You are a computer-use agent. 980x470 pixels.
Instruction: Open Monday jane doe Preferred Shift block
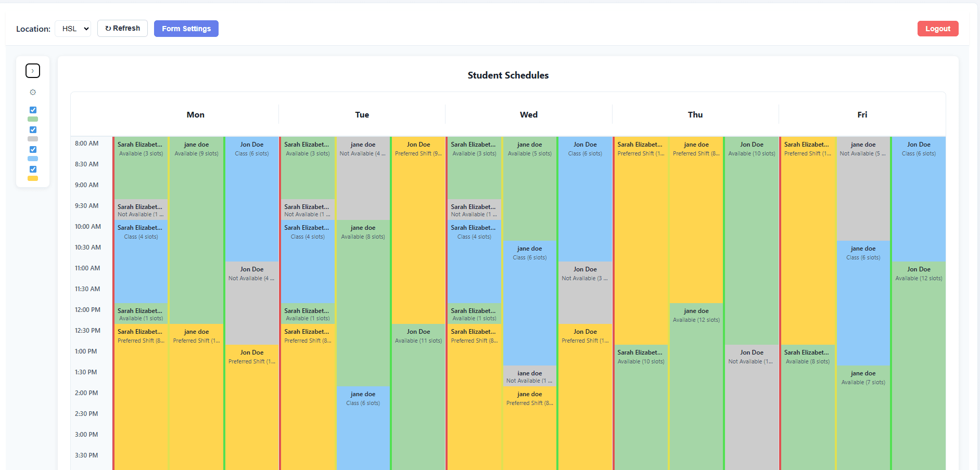196,397
